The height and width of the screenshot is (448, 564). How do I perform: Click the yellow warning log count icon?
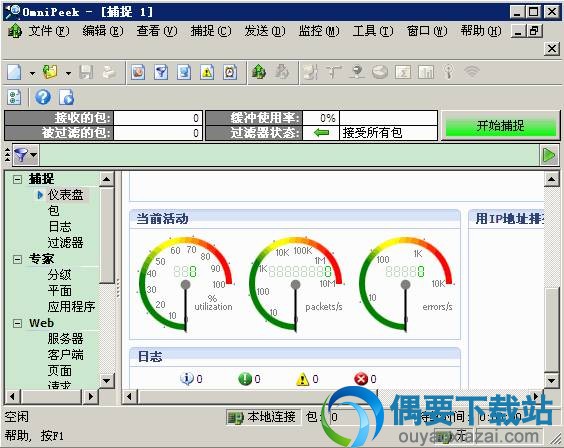click(x=303, y=379)
